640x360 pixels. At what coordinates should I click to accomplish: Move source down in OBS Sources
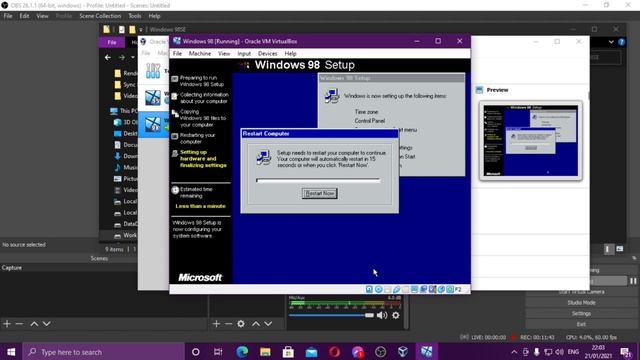coord(268,324)
